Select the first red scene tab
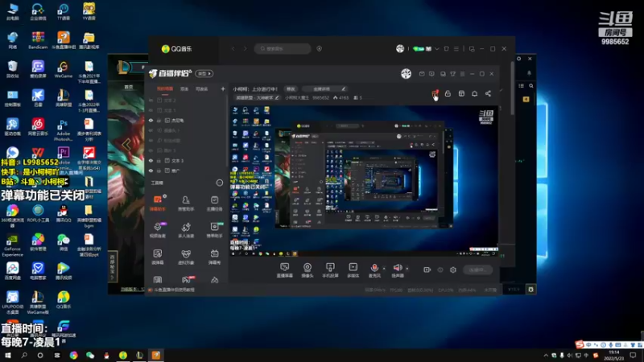Image resolution: width=644 pixels, height=362 pixels. click(165, 88)
